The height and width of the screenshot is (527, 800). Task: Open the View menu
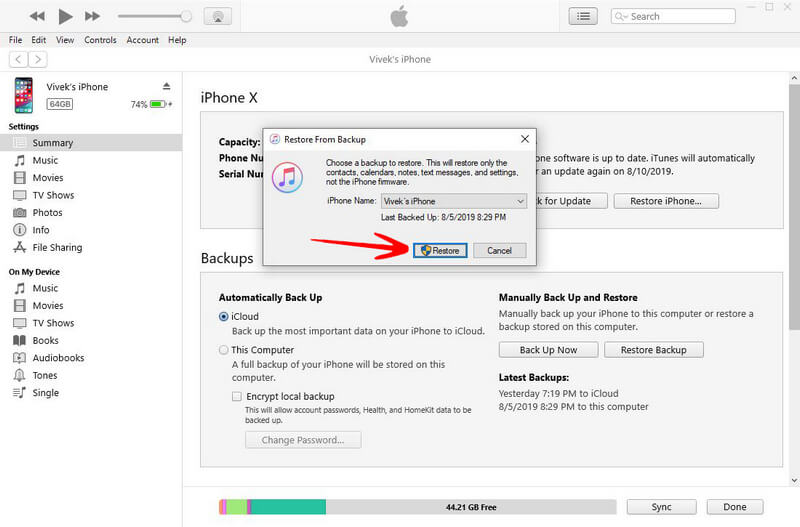(x=65, y=40)
